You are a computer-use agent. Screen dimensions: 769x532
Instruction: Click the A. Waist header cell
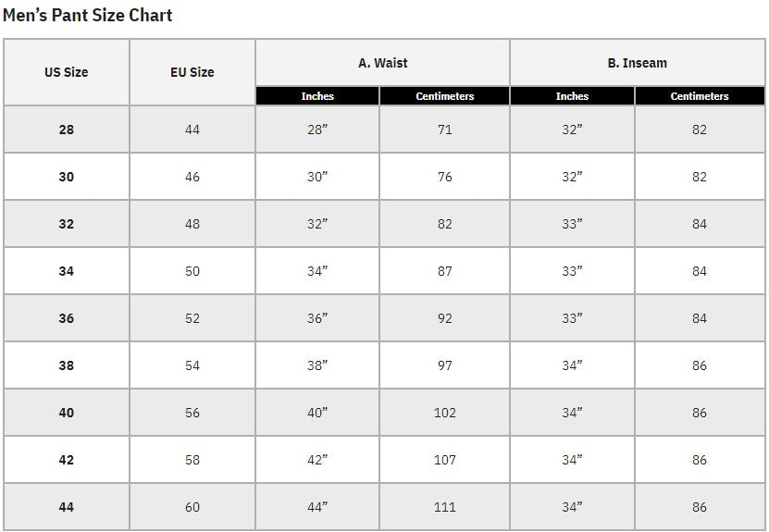coord(383,63)
